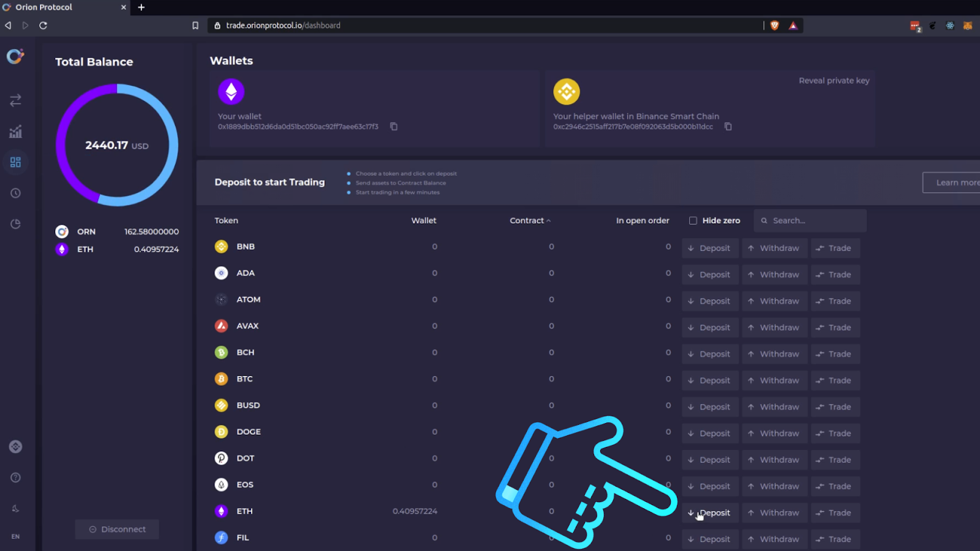This screenshot has height=551, width=980.
Task: Click the ORN balance row in Total Balance
Action: click(x=117, y=231)
